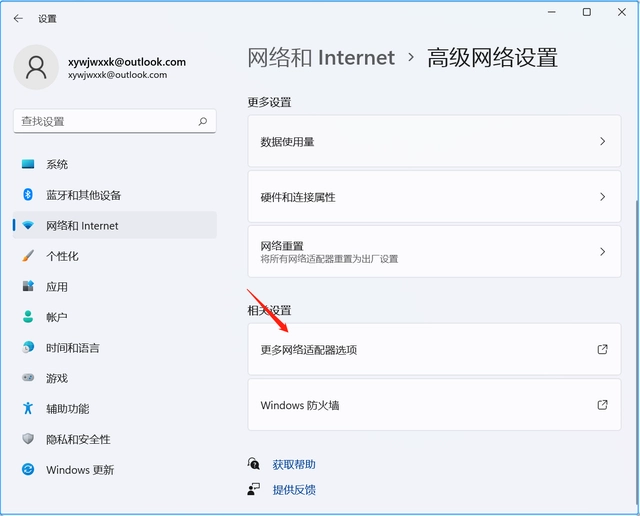Minimize the 设置 window
Image resolution: width=640 pixels, height=516 pixels.
[552, 12]
